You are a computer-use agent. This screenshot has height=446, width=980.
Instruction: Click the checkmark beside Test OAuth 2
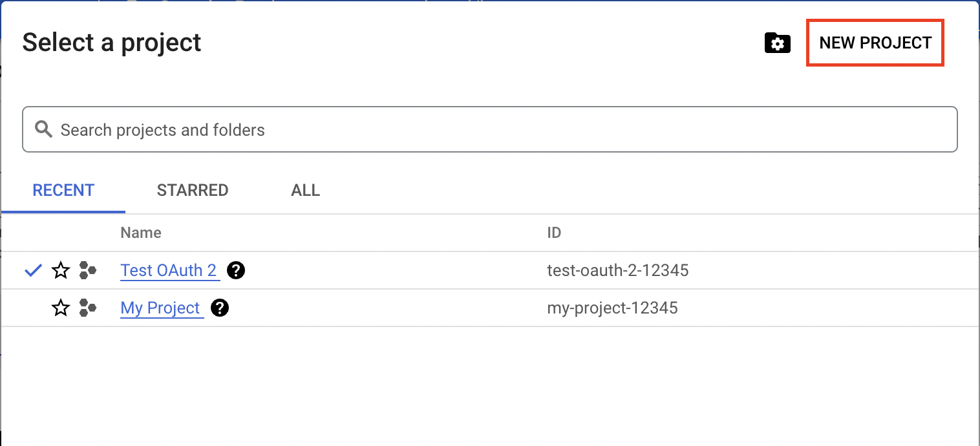coord(32,270)
